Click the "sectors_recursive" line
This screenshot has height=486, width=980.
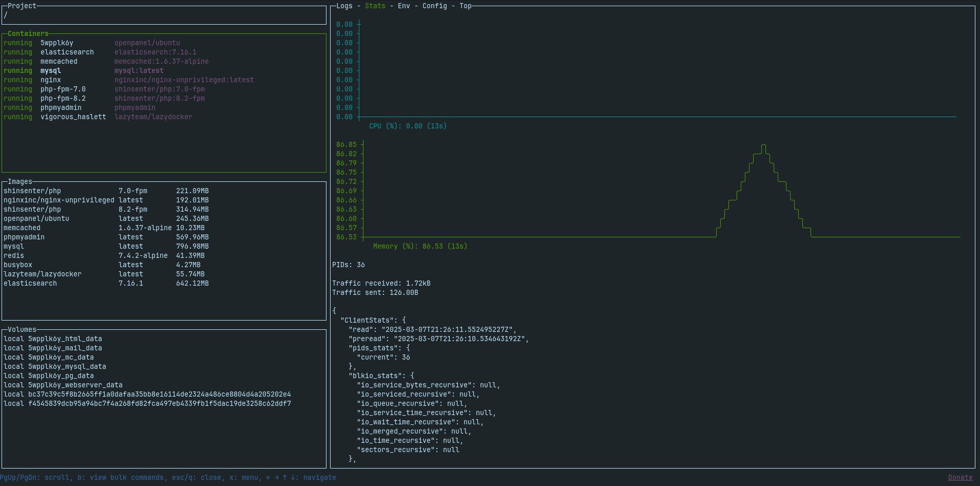pos(408,450)
